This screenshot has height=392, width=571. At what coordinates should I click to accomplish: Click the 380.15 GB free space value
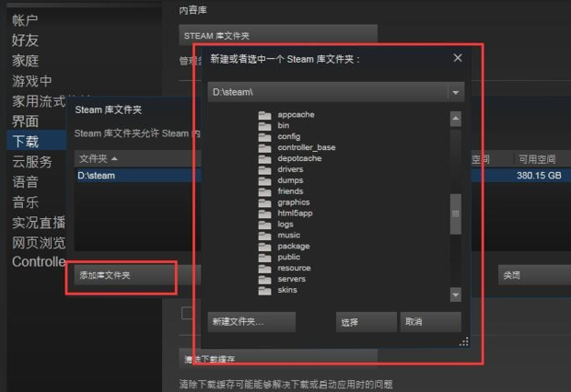tap(539, 176)
